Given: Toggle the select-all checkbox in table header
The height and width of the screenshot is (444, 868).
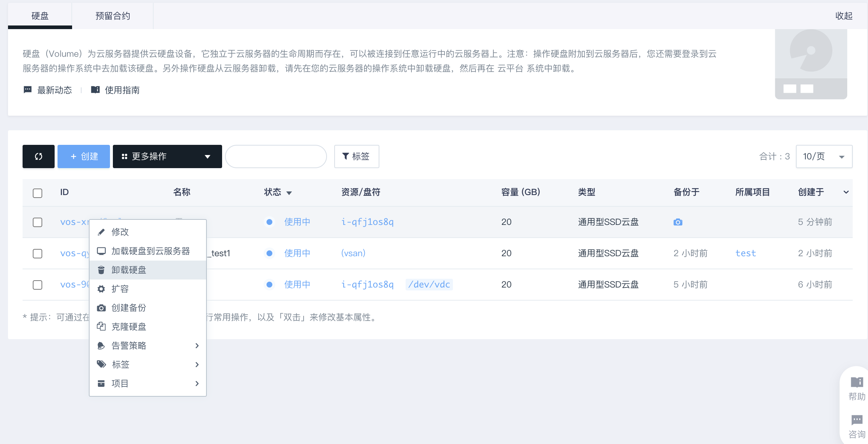Looking at the screenshot, I should coord(38,193).
